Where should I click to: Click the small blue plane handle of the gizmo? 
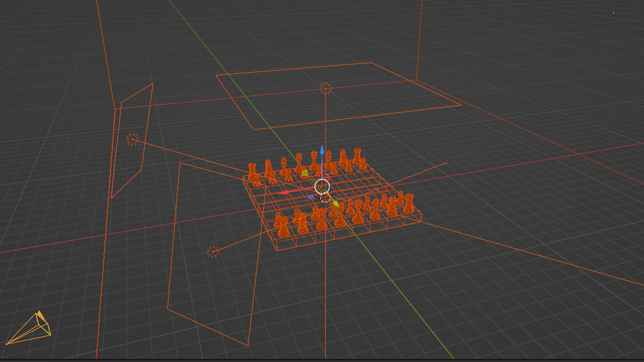pyautogui.click(x=311, y=197)
